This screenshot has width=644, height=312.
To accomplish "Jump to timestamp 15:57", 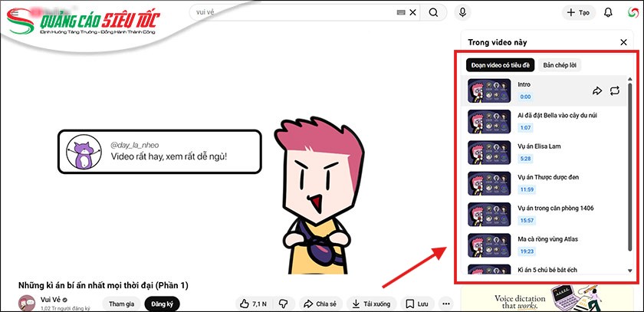I will pos(527,221).
